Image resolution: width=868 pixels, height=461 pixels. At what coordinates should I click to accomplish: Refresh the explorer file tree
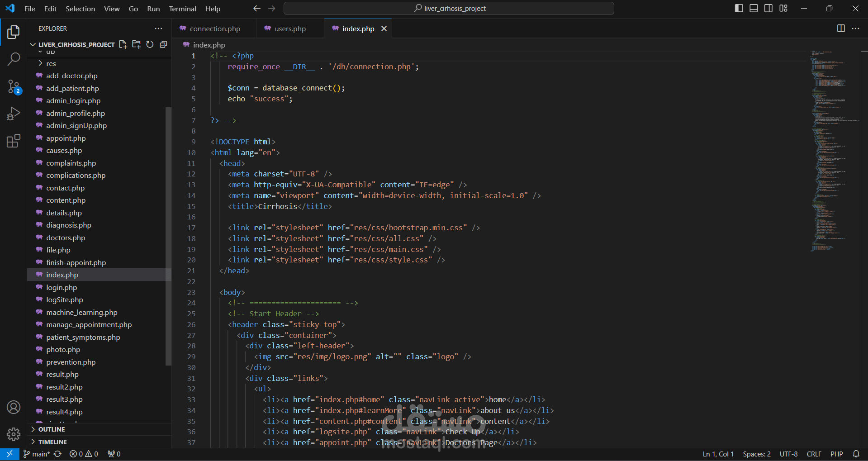pyautogui.click(x=150, y=44)
